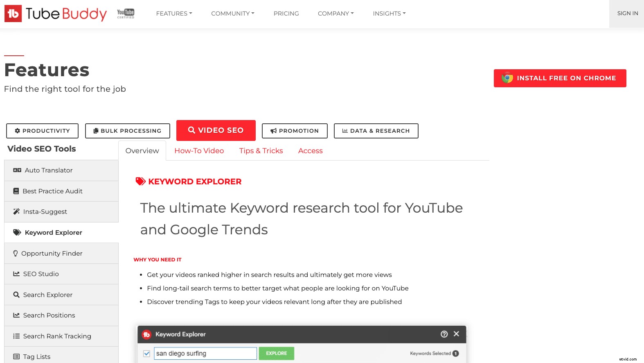Image resolution: width=644 pixels, height=363 pixels.
Task: Click the Search Positions chart icon
Action: pos(16,315)
